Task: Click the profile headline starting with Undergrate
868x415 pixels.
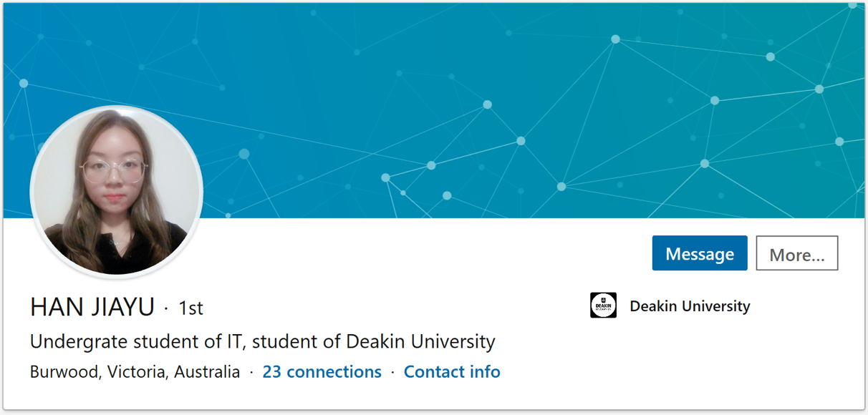Action: tap(262, 341)
